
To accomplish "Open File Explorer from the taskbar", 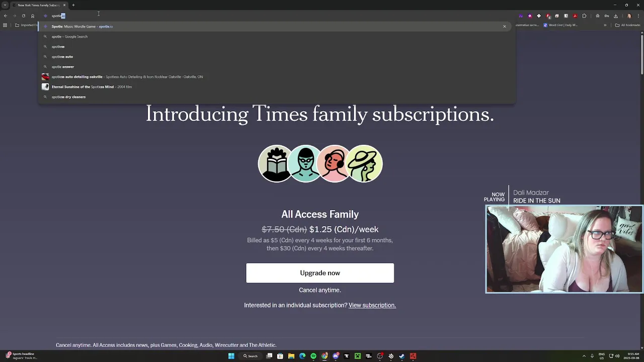I will 291,356.
